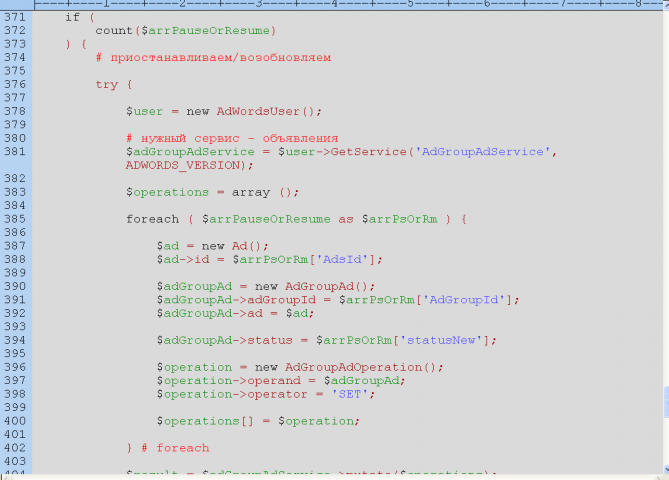Click the "array ();" call on line 383
The height and width of the screenshot is (480, 669).
pyautogui.click(x=265, y=192)
